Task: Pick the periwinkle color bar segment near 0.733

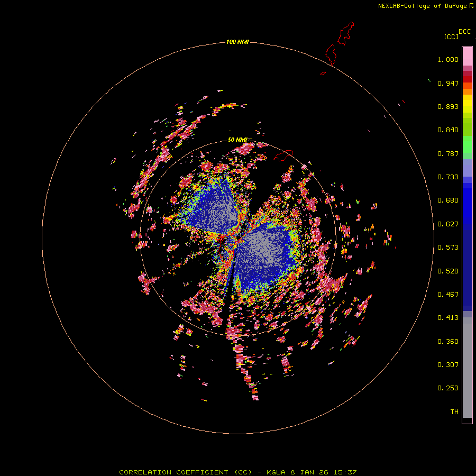Action: tap(467, 168)
